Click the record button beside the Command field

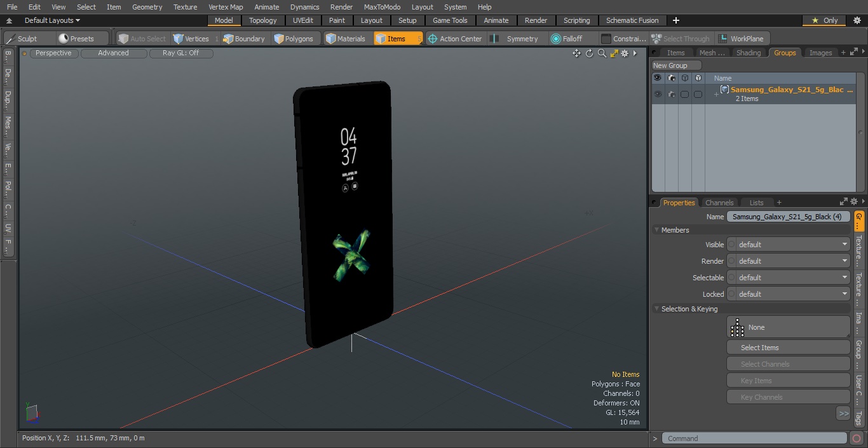[x=857, y=438]
